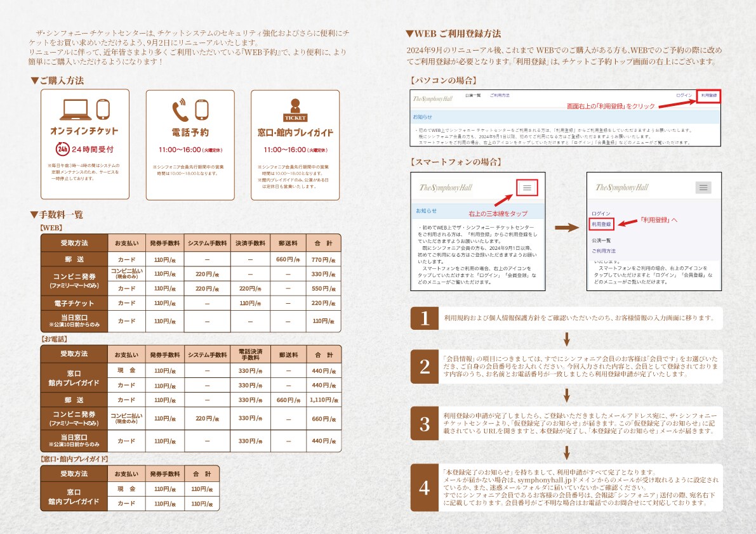This screenshot has width=756, height=534.
Task: Click the red-boxed 利用登録 link in the PC screenshot
Action: point(709,96)
